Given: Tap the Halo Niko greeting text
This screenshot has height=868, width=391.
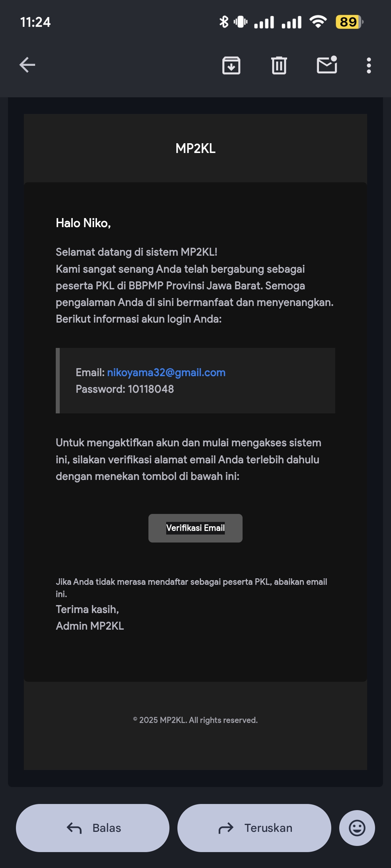Looking at the screenshot, I should pyautogui.click(x=83, y=223).
